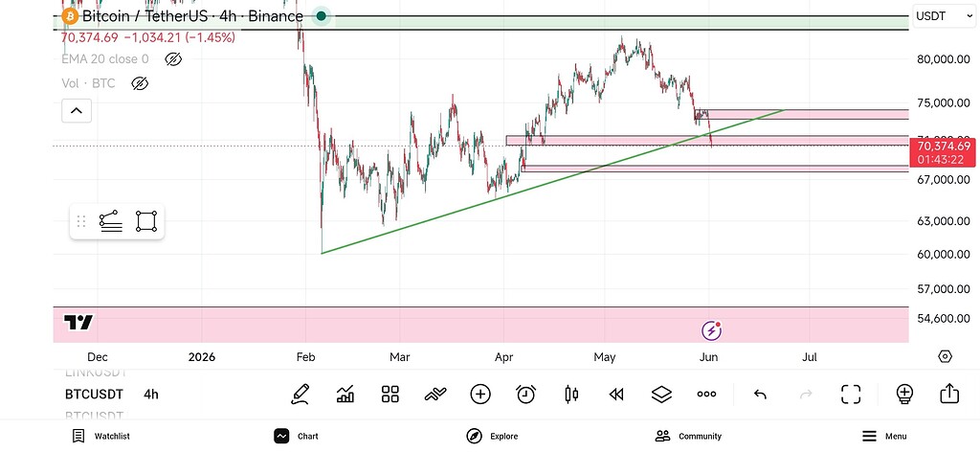The width and height of the screenshot is (980, 452).
Task: Click the TradingView logo on the chart
Action: pyautogui.click(x=78, y=323)
